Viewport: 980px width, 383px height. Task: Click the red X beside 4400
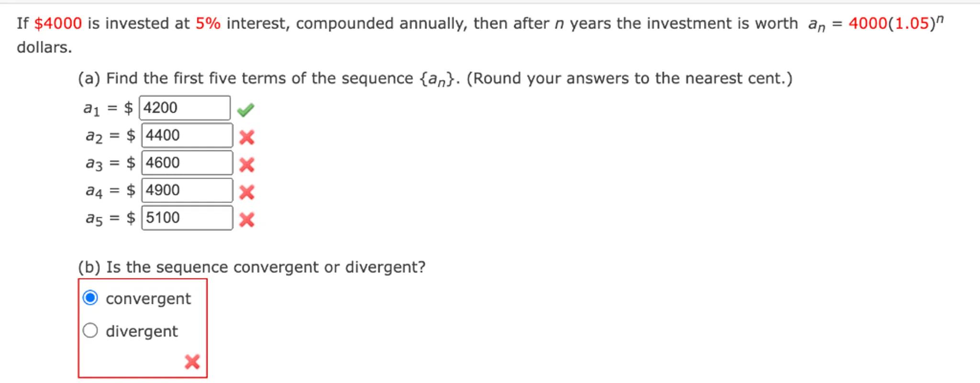(246, 137)
